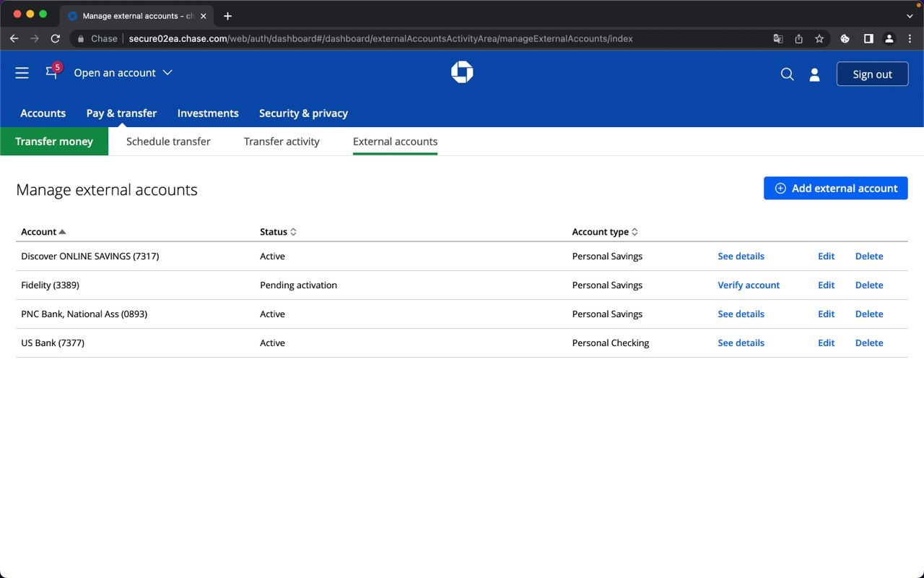Screen dimensions: 924x578
Task: Click the Chase octagon logo
Action: click(x=462, y=72)
